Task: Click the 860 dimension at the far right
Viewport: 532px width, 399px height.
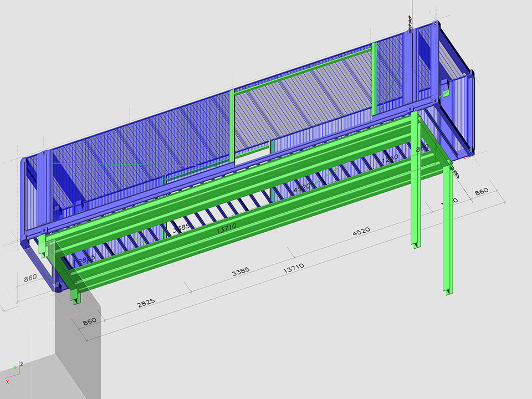Action: (x=482, y=191)
